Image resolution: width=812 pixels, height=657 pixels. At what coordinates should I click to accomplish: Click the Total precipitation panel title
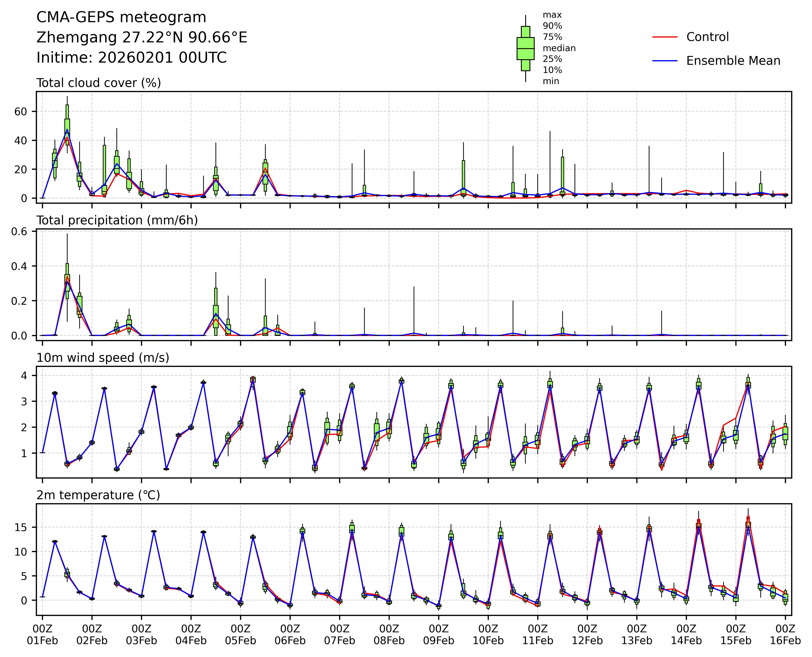(x=117, y=220)
